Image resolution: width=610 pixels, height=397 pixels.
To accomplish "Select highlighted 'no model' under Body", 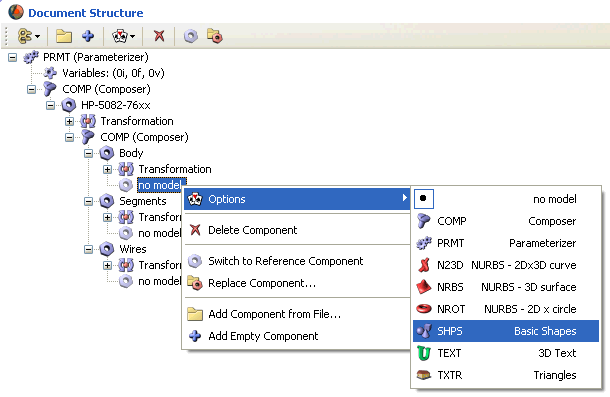I will tap(160, 185).
